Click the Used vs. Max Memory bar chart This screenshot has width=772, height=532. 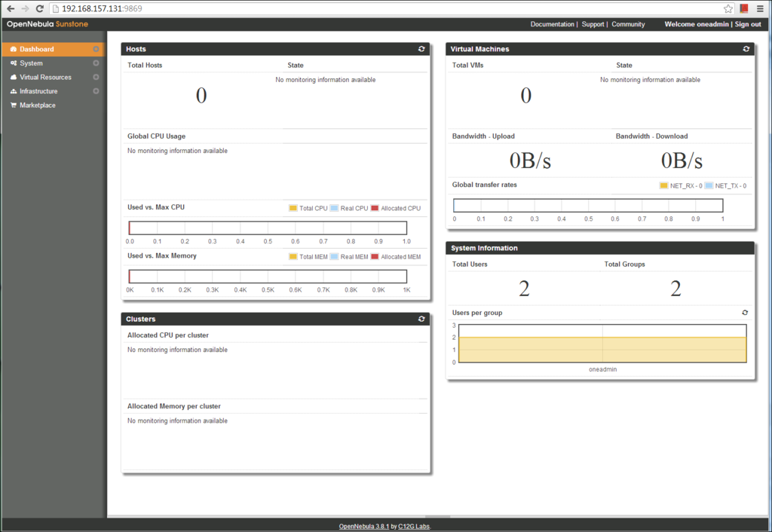(268, 277)
